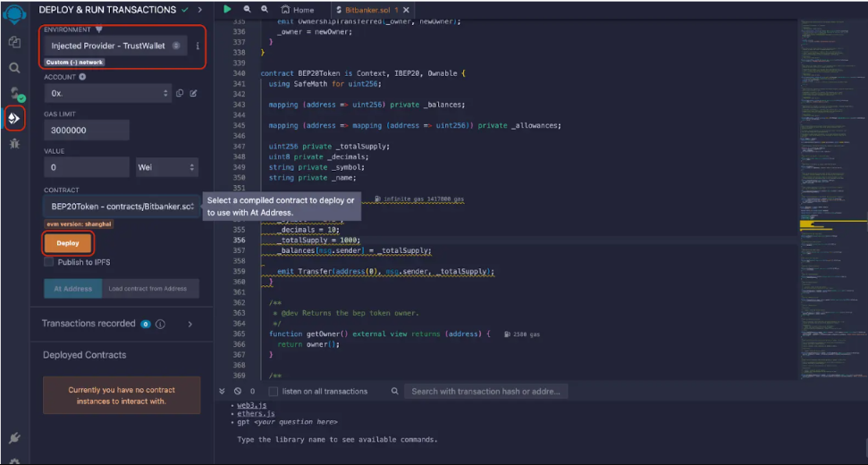Click the 'using SafeMath for uint256' line
The width and height of the screenshot is (868, 465).
tap(325, 84)
